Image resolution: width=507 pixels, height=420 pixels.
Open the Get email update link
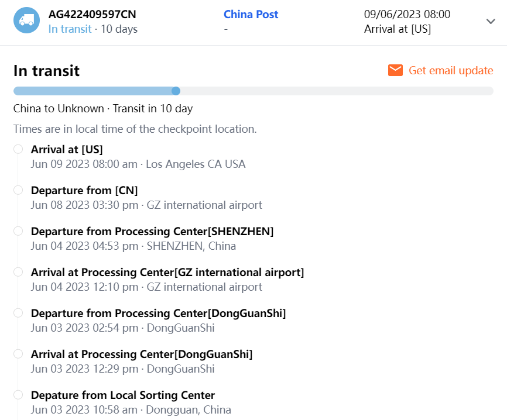coord(451,70)
